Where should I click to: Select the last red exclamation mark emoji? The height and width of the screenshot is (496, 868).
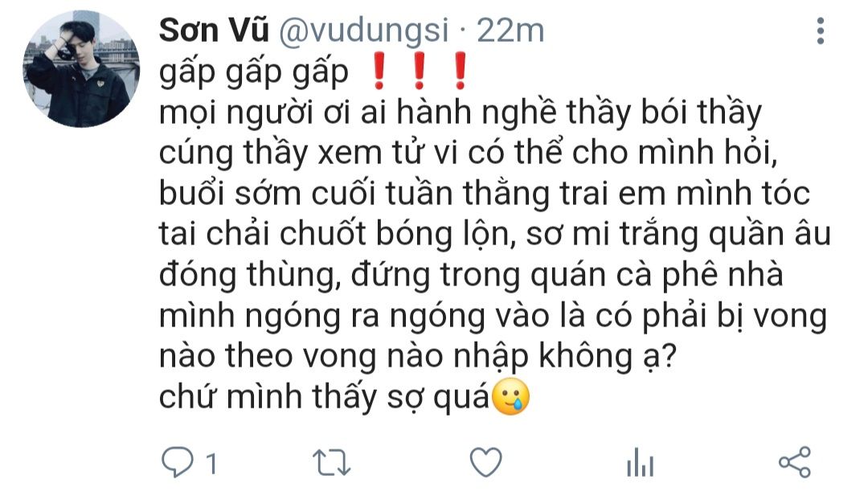pos(460,71)
